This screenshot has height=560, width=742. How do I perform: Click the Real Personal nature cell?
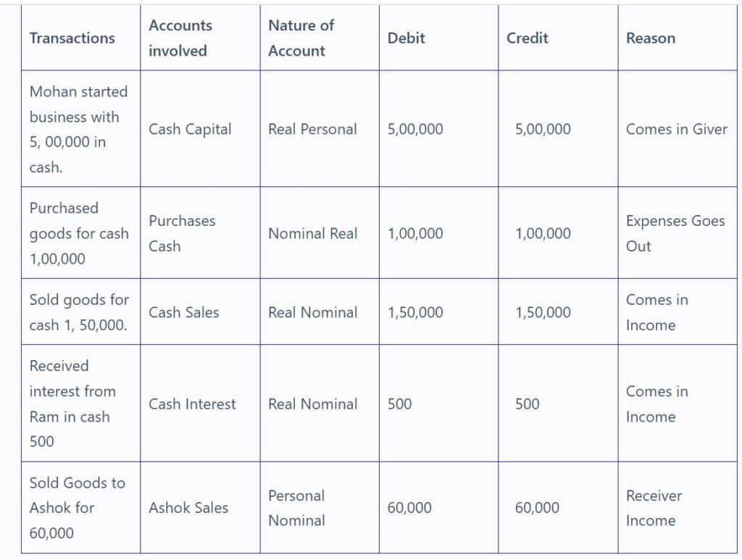312,130
